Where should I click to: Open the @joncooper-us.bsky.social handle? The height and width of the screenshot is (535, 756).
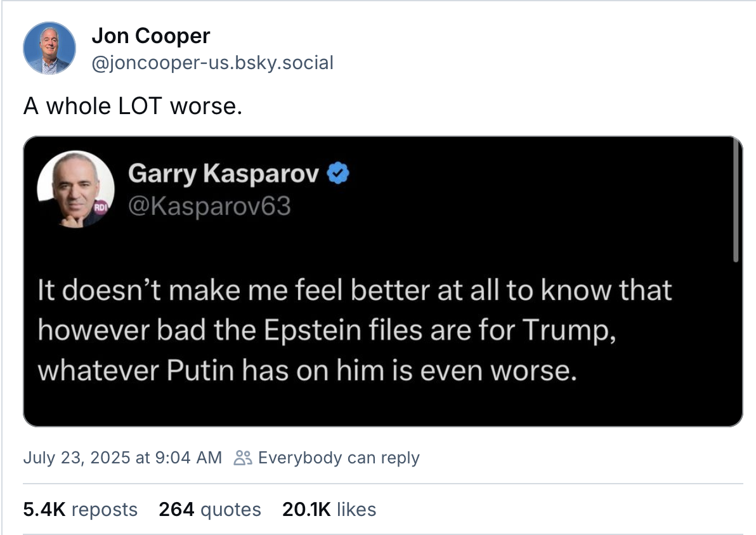[x=212, y=63]
